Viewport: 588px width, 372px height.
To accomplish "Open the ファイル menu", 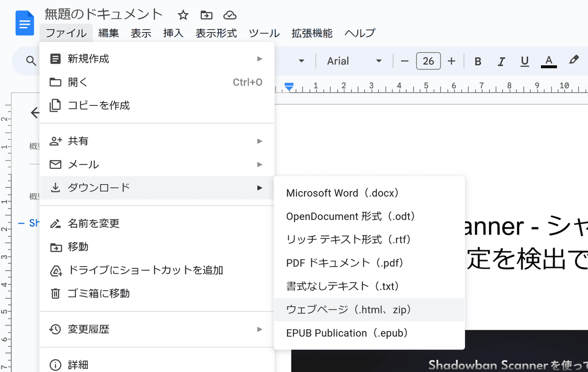I will 67,33.
